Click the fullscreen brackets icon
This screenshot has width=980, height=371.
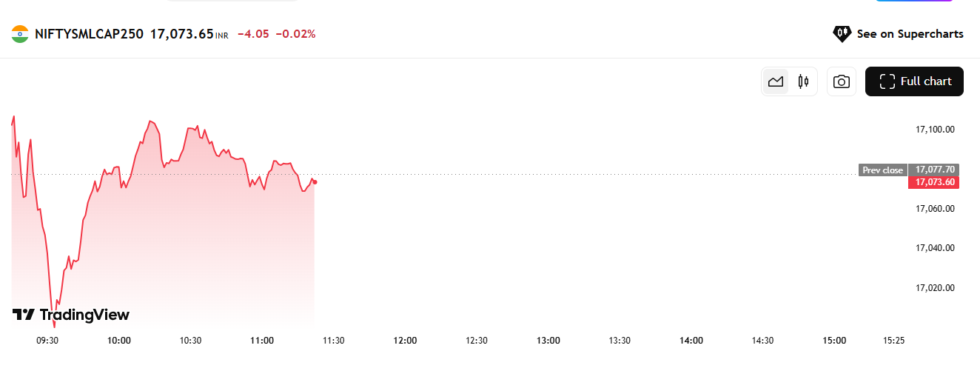point(887,81)
